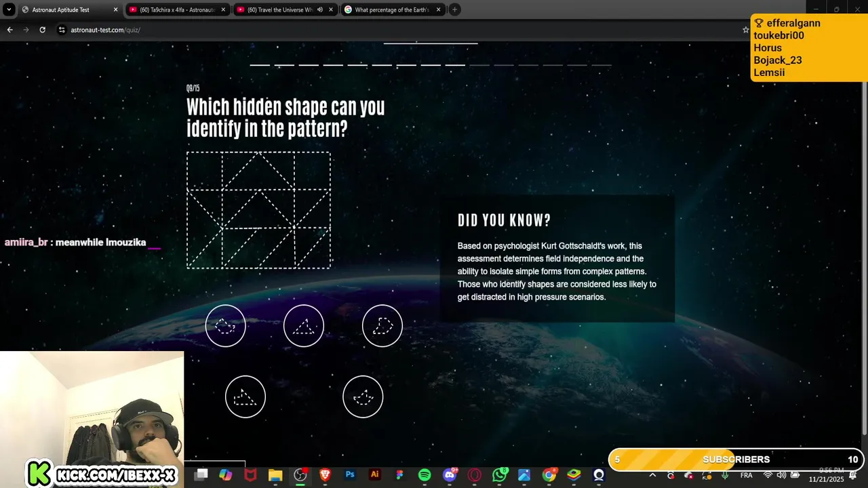Select the top-left hidden shape answer
The image size is (868, 488).
pos(225,326)
